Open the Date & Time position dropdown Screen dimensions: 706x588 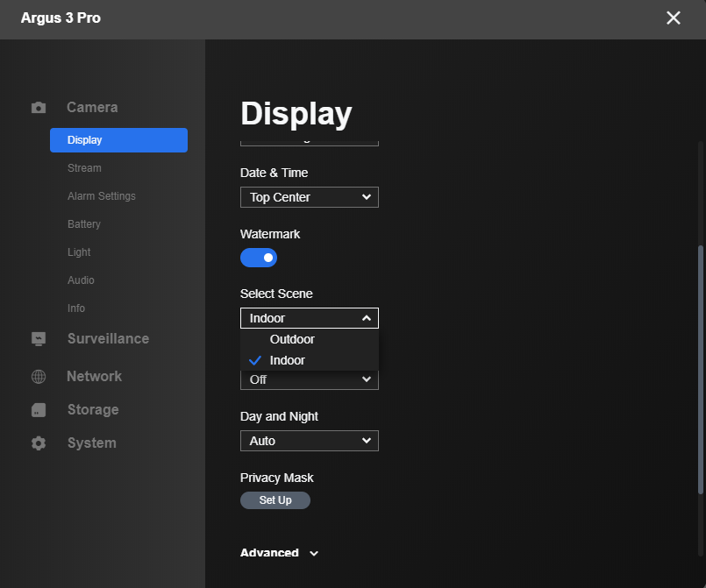tap(310, 197)
